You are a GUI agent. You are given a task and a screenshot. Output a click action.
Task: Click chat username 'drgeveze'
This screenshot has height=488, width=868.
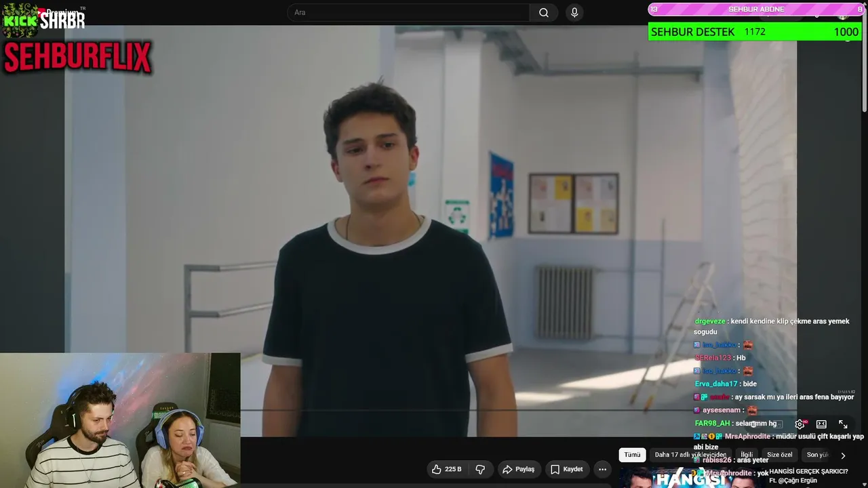click(710, 321)
